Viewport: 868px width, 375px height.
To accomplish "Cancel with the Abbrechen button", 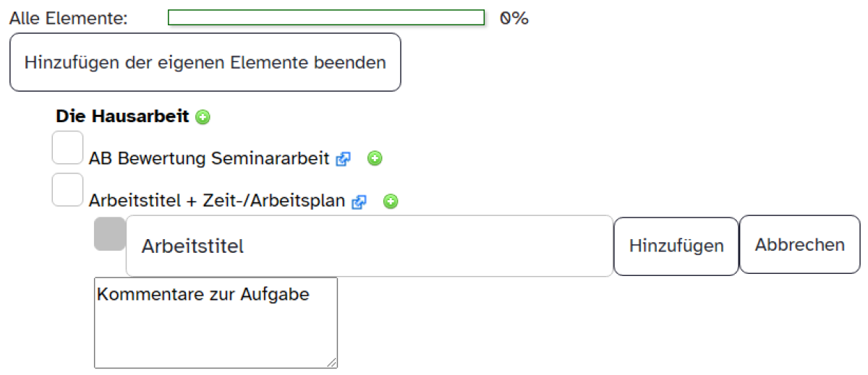I will pyautogui.click(x=800, y=245).
